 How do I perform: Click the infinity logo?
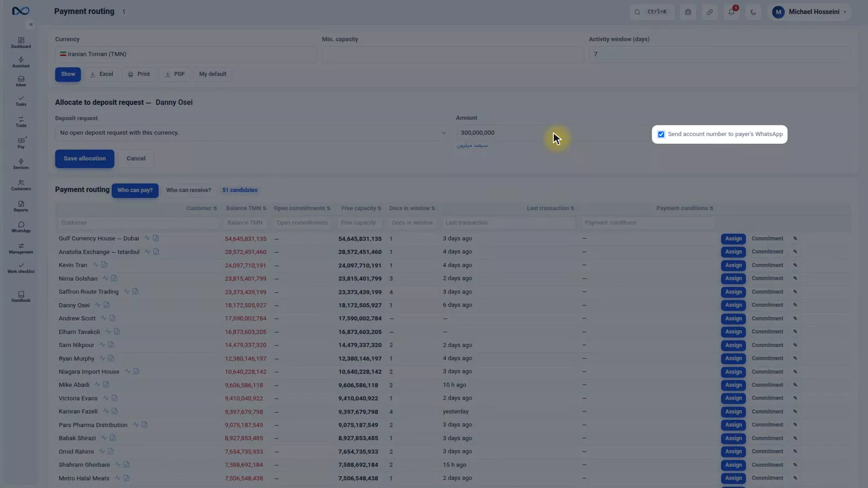click(x=21, y=11)
